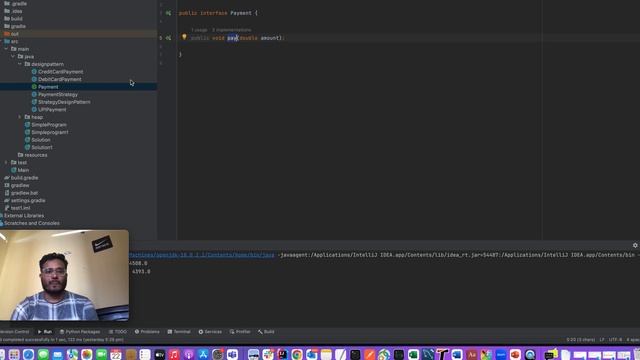Open Photos app in the dock
640x360 pixels.
point(87,354)
